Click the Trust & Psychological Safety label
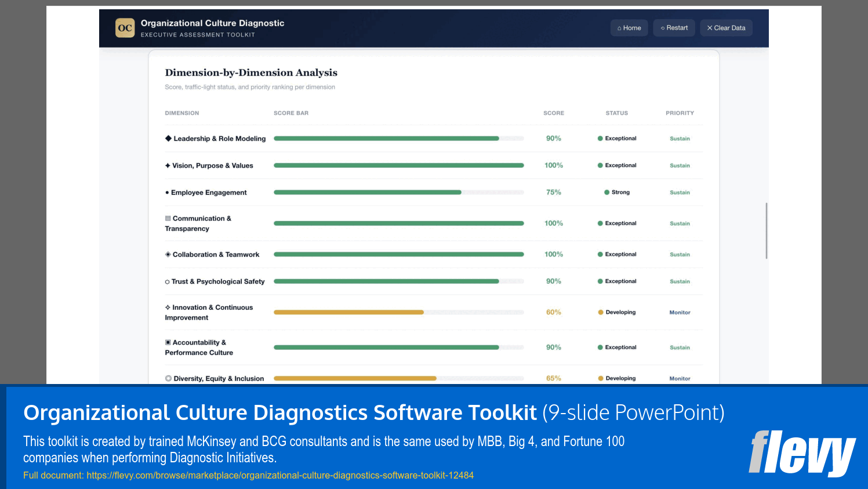The width and height of the screenshot is (868, 489). click(x=218, y=282)
